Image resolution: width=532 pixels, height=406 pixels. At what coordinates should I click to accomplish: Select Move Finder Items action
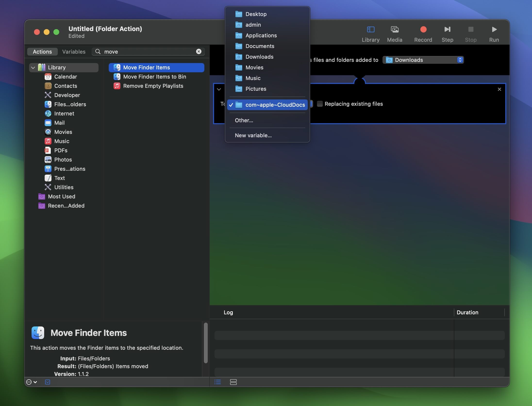[x=156, y=67]
